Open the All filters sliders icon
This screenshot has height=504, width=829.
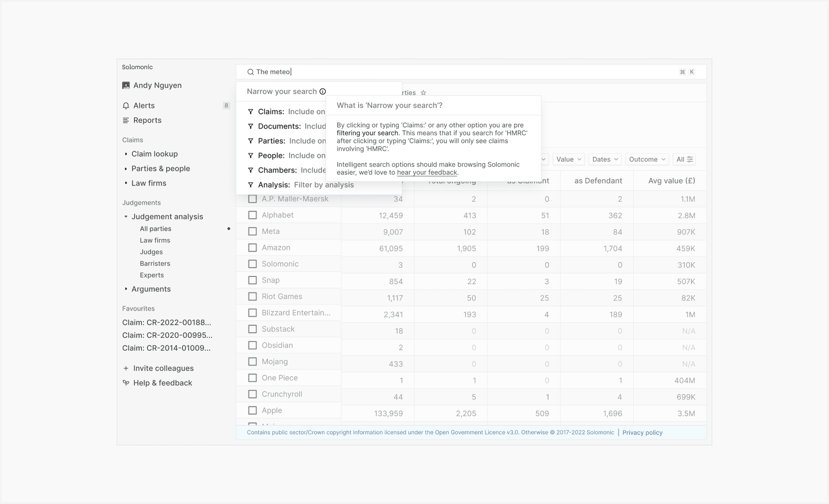(x=690, y=159)
